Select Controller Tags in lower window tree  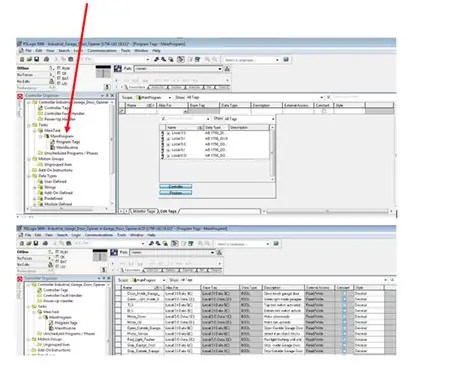[x=56, y=290]
